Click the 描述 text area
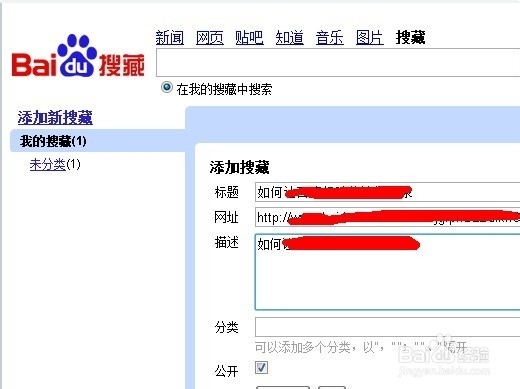Image resolution: width=520 pixels, height=389 pixels. coord(387,272)
